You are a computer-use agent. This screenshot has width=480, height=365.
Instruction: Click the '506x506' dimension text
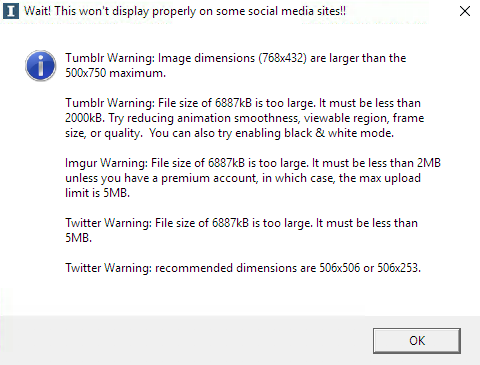click(x=340, y=268)
